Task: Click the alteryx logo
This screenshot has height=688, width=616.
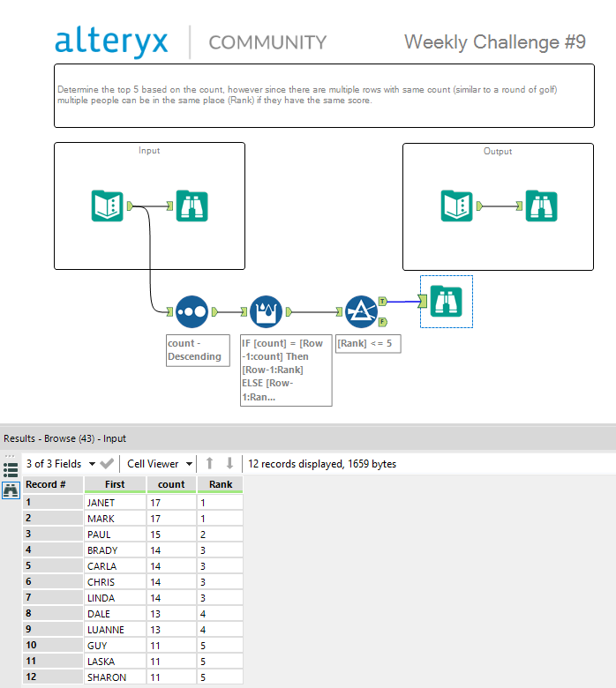Action: point(111,41)
